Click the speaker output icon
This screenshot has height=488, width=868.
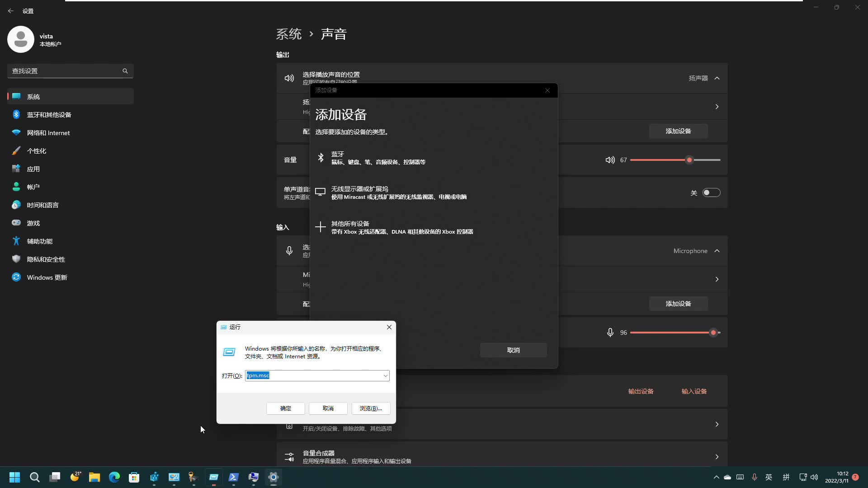click(289, 78)
